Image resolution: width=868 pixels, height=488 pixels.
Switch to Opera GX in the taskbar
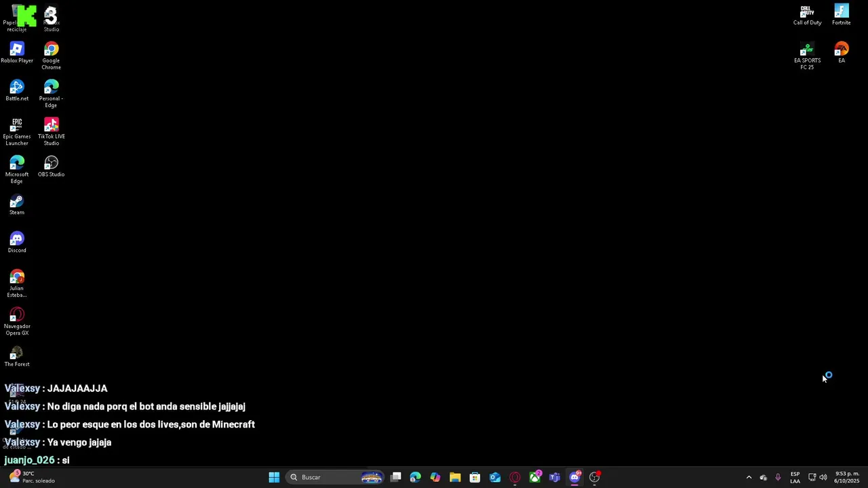(x=515, y=477)
